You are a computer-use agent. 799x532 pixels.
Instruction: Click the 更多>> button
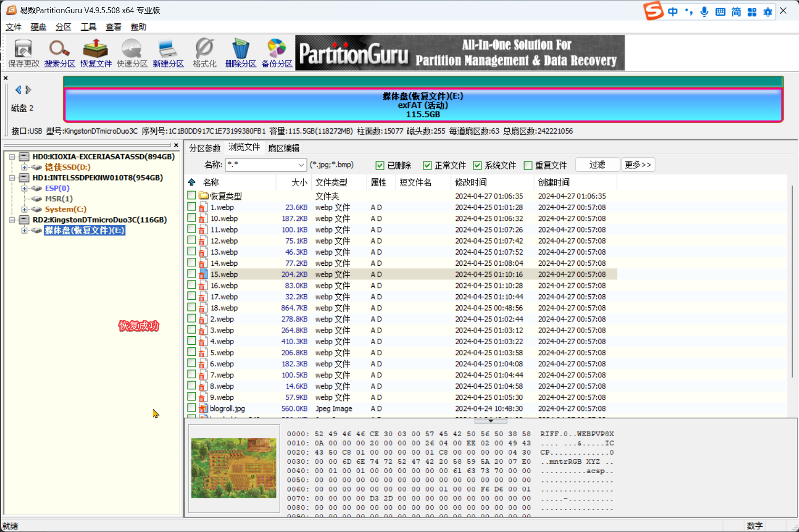click(638, 165)
